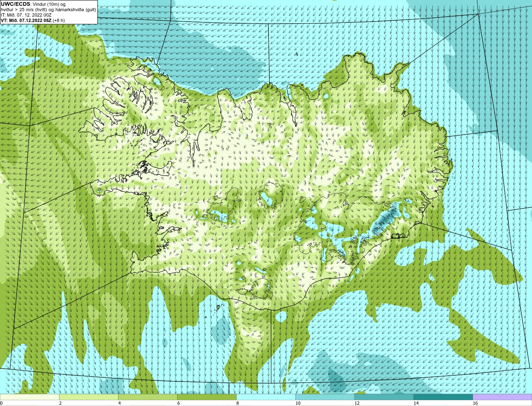Click the 6–8 m/s olive green legend swatch

tap(207, 397)
